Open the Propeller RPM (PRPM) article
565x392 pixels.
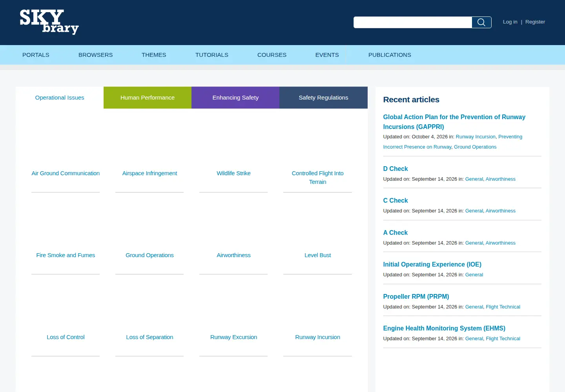[x=416, y=297]
